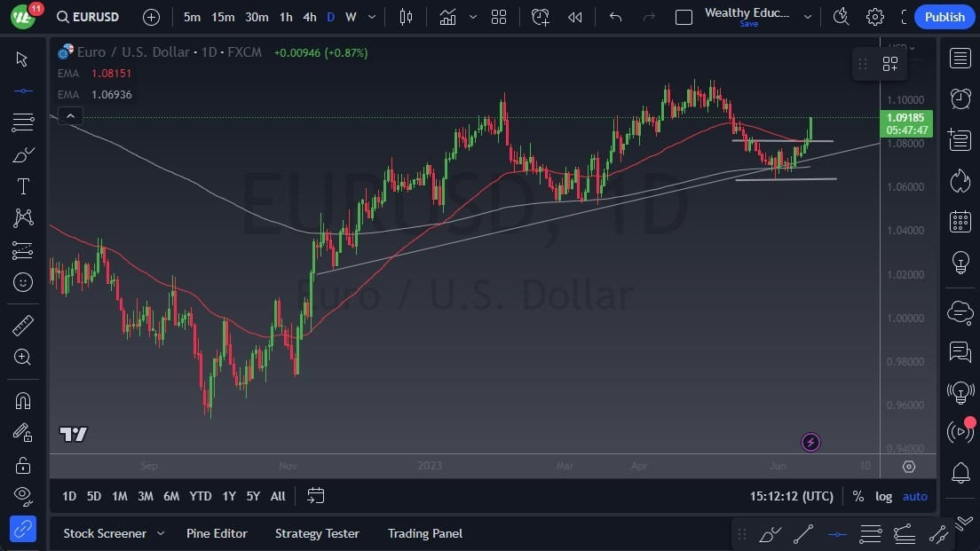Enable Magnet mode on the left toolbar
Viewport: 980px width, 551px height.
[x=23, y=401]
